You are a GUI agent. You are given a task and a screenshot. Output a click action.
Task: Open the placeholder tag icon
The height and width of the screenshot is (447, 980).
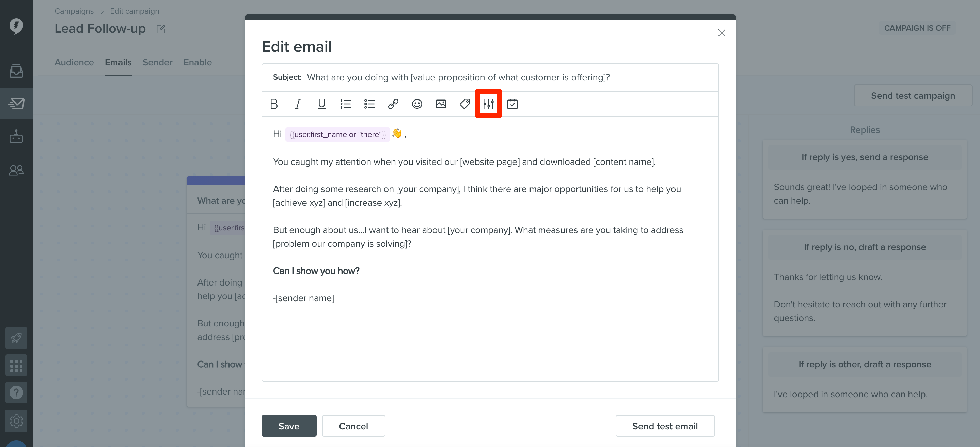[x=464, y=104]
